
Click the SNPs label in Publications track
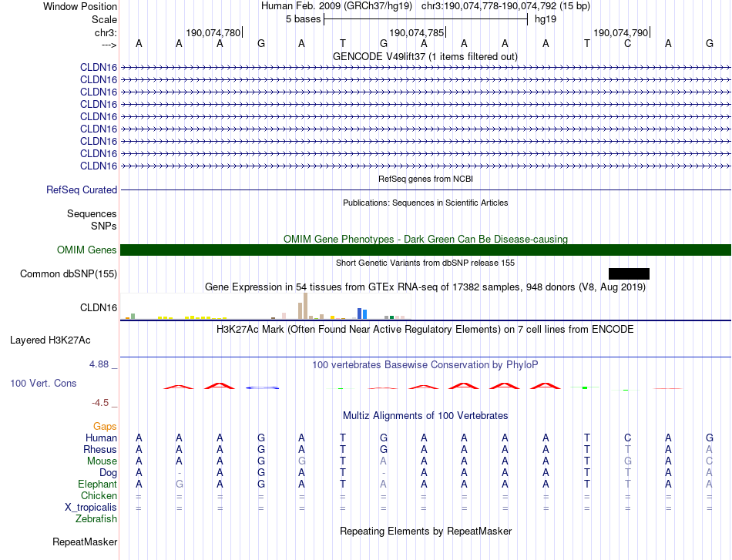104,226
